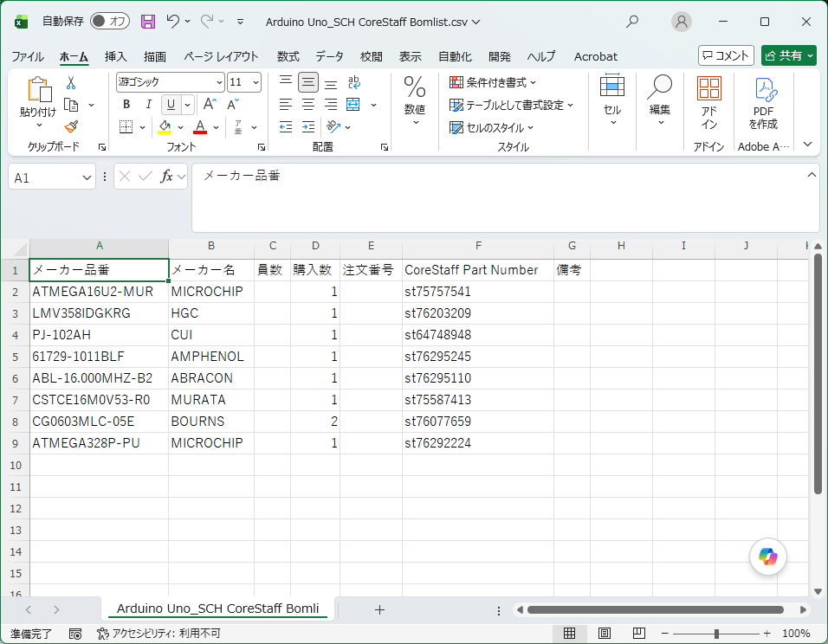Toggle Bold formatting
This screenshot has width=828, height=644.
pos(126,105)
